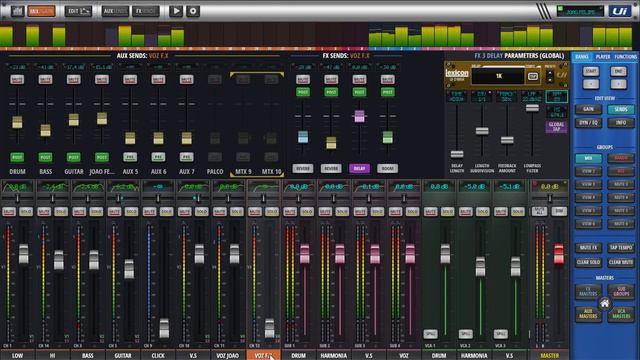The width and height of the screenshot is (640, 360).
Task: Select the DELAY FX label button
Action: pyautogui.click(x=359, y=168)
